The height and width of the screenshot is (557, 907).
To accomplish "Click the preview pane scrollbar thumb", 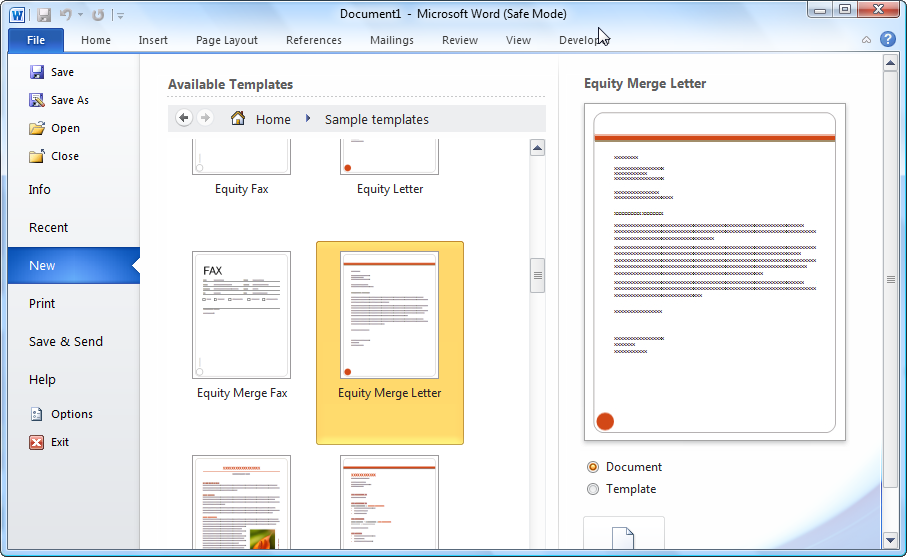I will pyautogui.click(x=890, y=279).
